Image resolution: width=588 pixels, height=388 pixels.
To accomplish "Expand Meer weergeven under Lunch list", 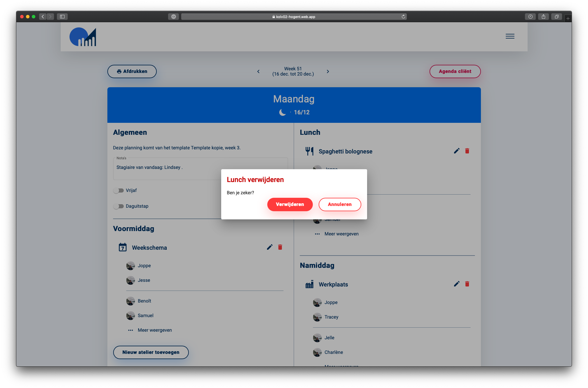I will click(x=341, y=234).
